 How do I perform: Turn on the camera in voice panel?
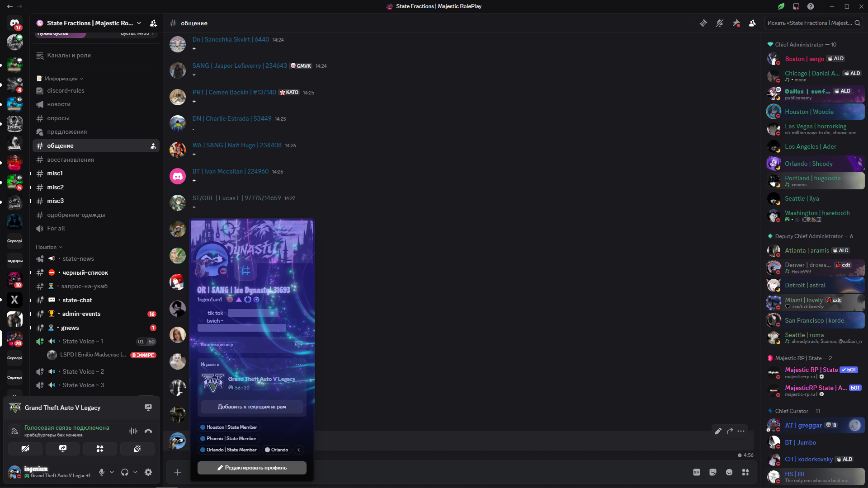coord(25,449)
